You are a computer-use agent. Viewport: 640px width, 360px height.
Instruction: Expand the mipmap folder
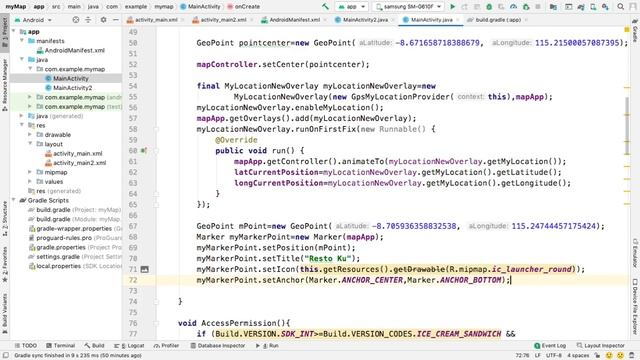pos(30,172)
